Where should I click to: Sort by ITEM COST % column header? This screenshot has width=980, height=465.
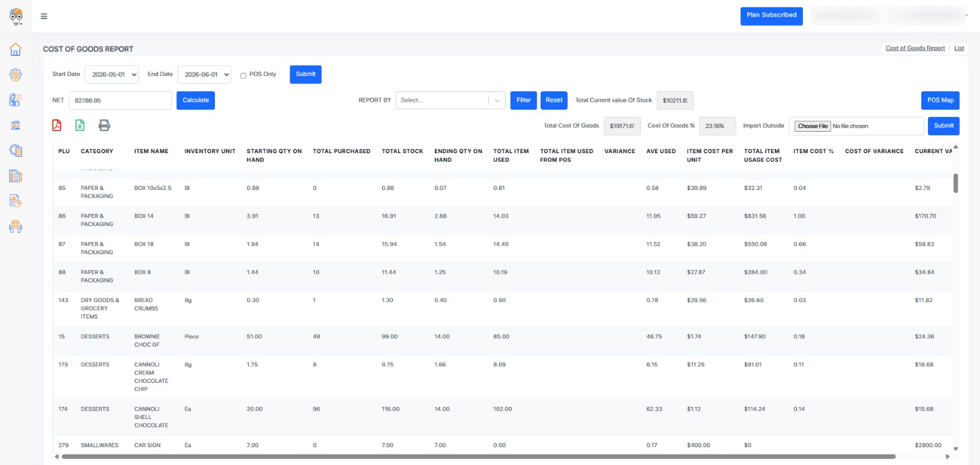coord(813,151)
